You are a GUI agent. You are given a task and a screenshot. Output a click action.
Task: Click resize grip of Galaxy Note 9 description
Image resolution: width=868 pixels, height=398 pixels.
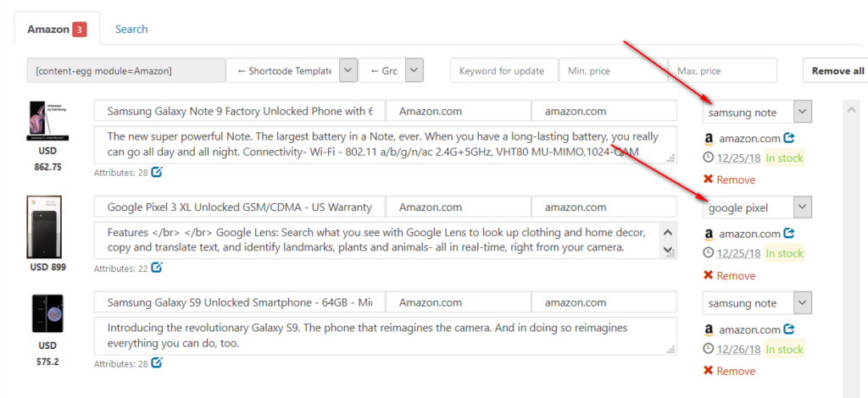point(671,158)
